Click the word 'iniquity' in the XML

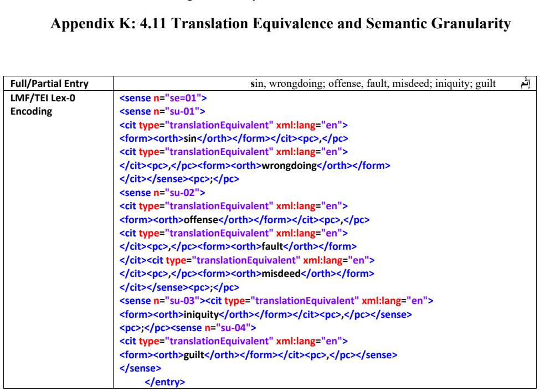(201, 314)
